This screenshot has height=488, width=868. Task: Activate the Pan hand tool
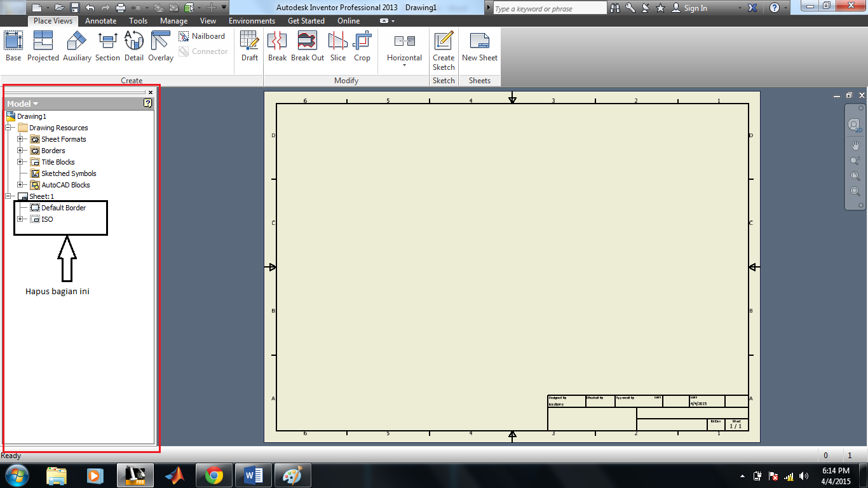pos(855,145)
